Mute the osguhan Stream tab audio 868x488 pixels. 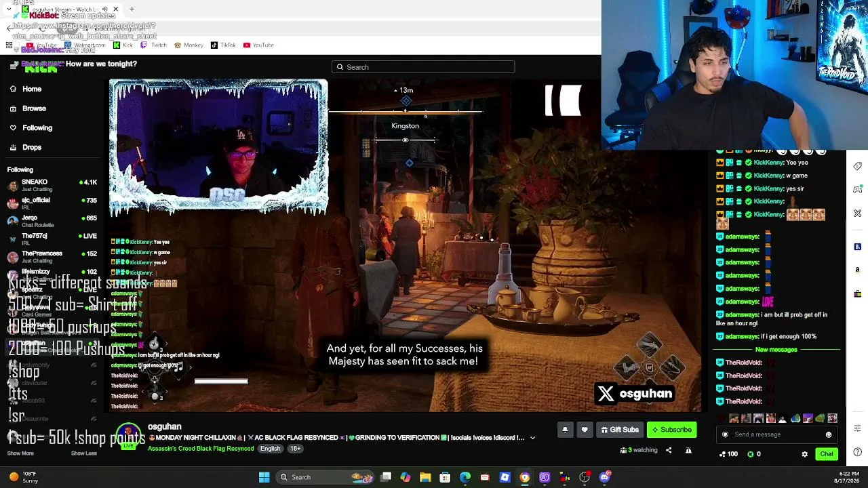tap(104, 9)
